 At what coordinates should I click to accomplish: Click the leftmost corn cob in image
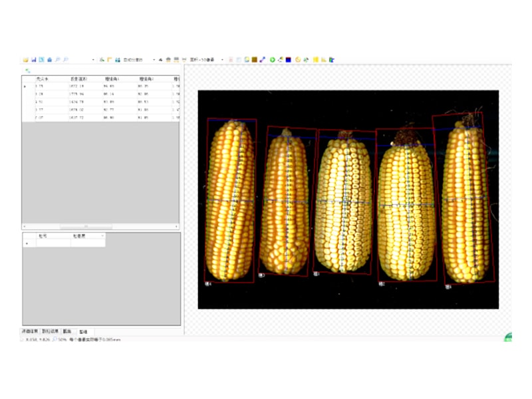point(230,199)
